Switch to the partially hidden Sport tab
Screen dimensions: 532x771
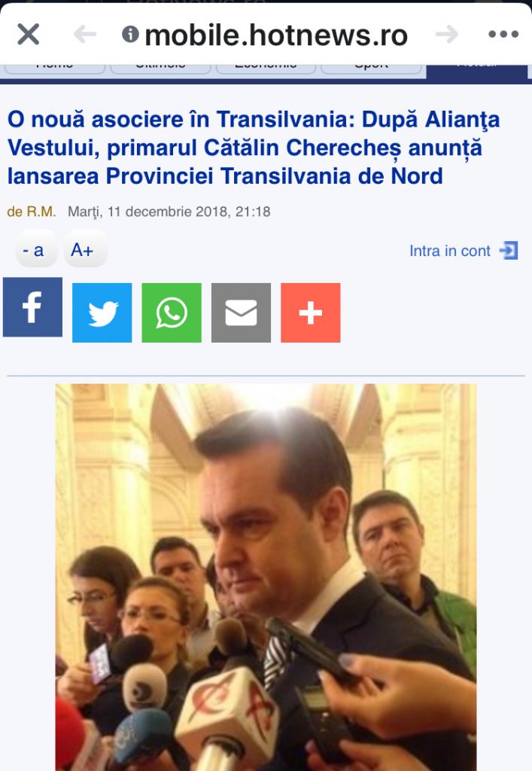[371, 69]
